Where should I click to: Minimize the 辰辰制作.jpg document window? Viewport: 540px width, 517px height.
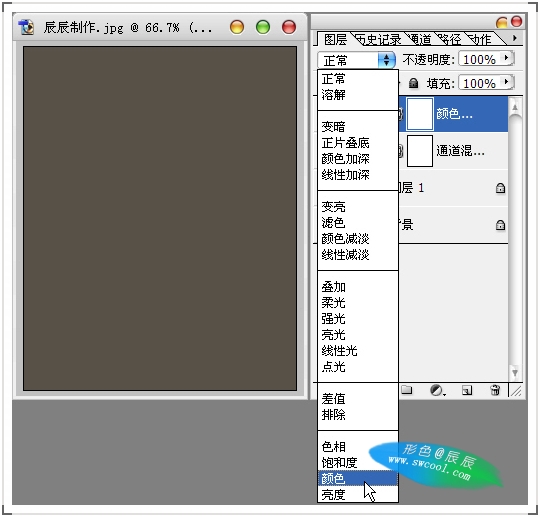point(237,27)
